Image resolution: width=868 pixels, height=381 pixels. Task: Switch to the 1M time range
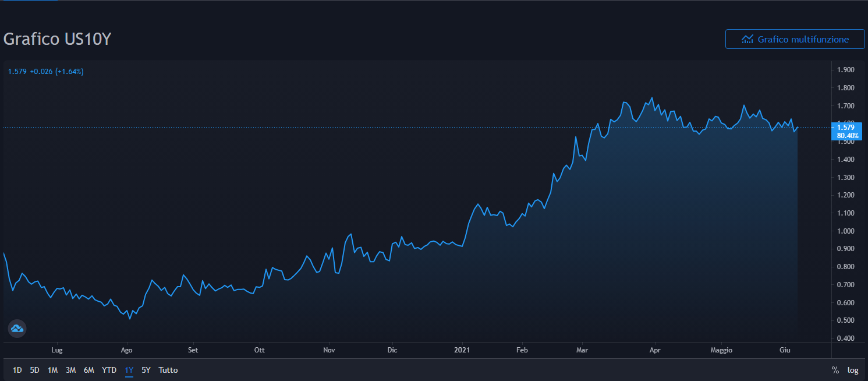52,370
